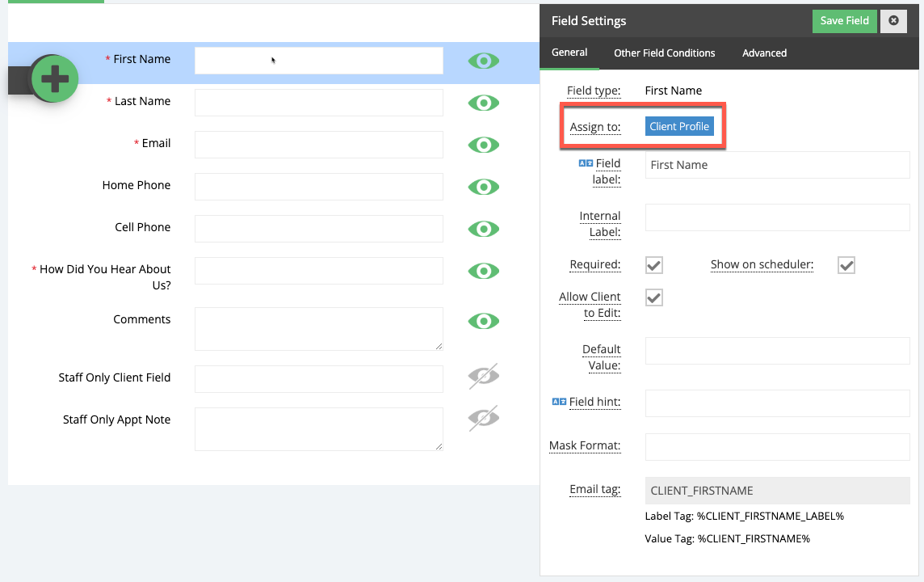Show the Staff Only Appt Note crossed-out eye
924x582 pixels.
pyautogui.click(x=483, y=419)
